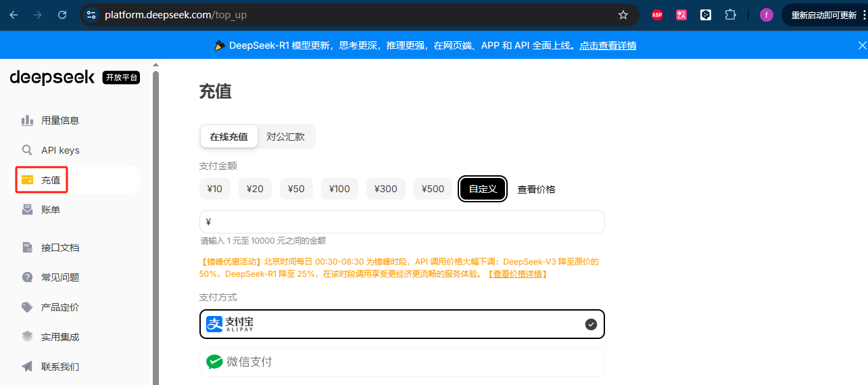Screen dimensions: 868x385
Task: Click the 用量信息 bar chart icon
Action: (27, 120)
